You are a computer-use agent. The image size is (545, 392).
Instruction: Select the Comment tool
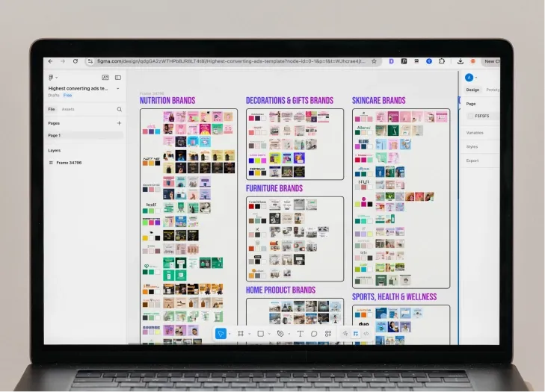click(x=314, y=334)
